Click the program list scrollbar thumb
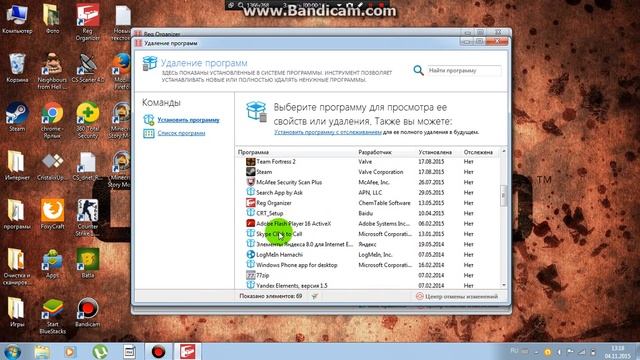This screenshot has width=640, height=360. pos(503,196)
